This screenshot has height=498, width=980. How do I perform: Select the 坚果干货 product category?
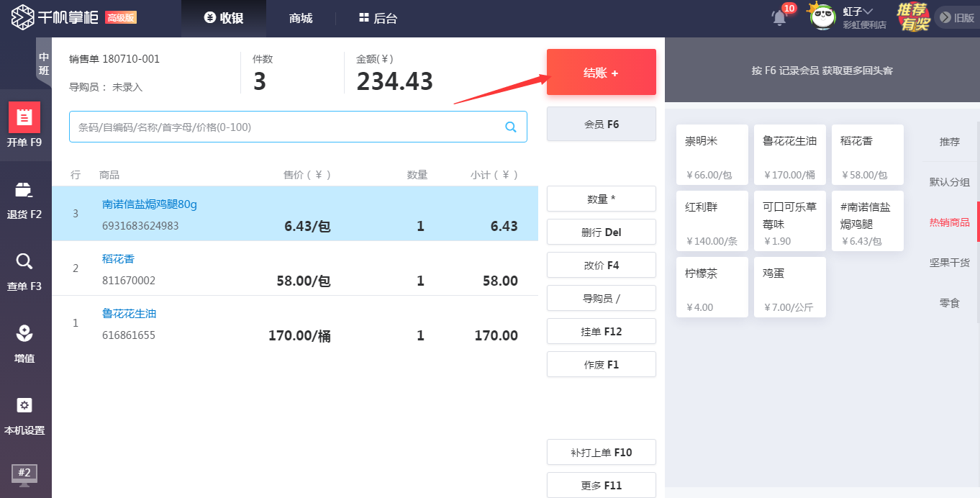tap(949, 263)
